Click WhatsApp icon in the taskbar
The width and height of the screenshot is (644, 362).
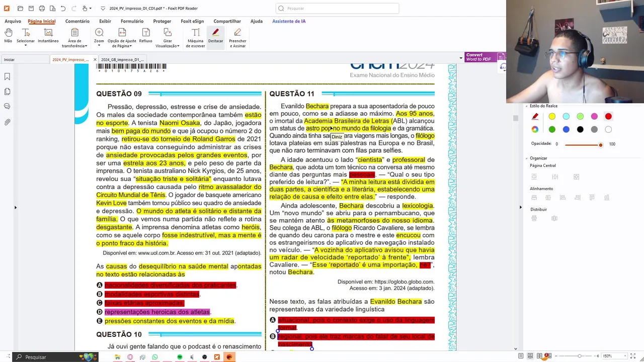click(154, 357)
